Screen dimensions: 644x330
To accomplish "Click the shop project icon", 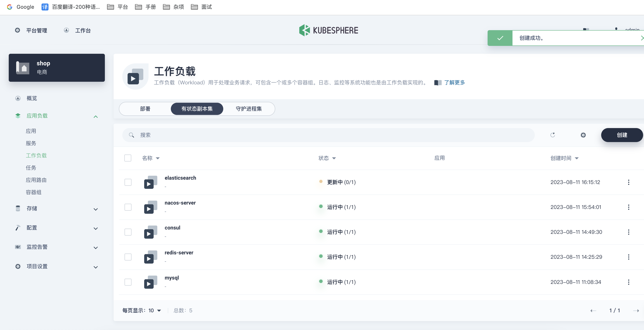I will coord(23,68).
